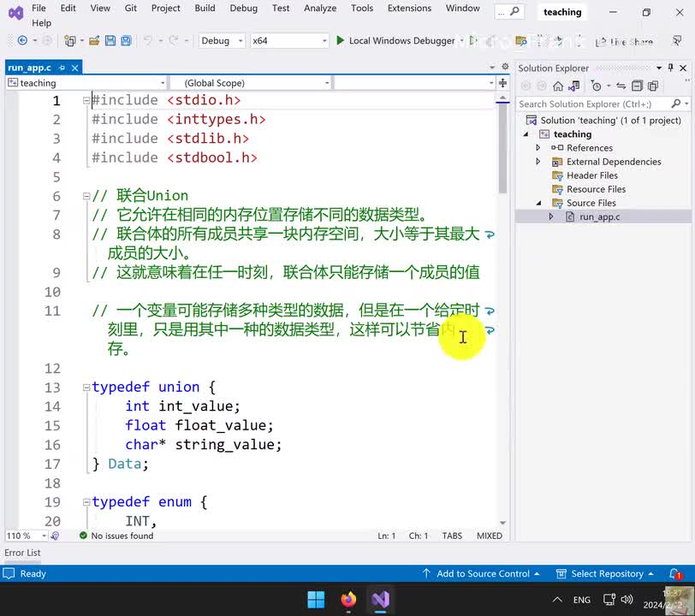The width and height of the screenshot is (695, 616).
Task: Collapse the typedef enum block
Action: (x=86, y=502)
